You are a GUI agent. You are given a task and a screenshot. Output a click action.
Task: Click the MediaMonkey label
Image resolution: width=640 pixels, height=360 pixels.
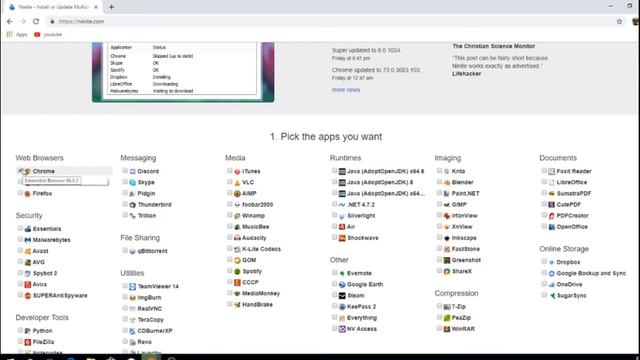click(261, 293)
